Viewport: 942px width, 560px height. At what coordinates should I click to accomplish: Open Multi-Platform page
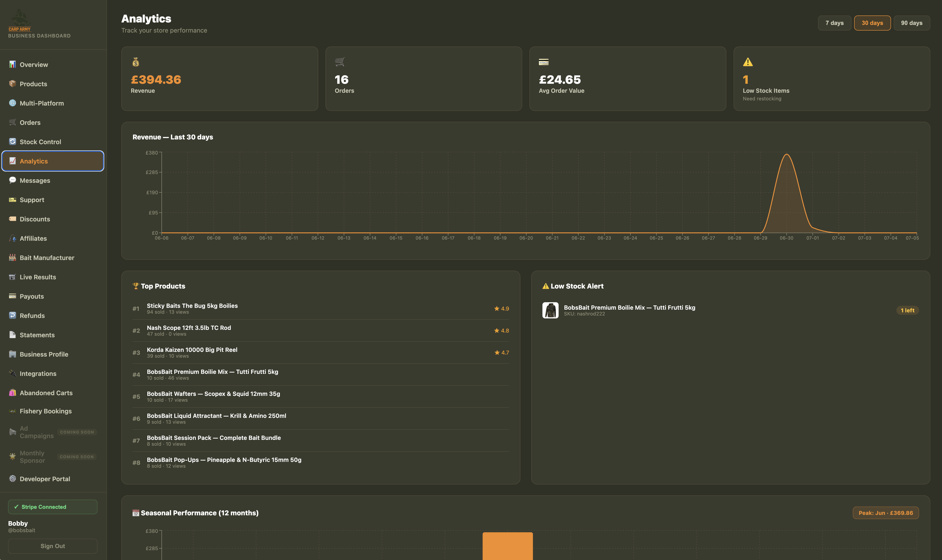tap(53, 103)
